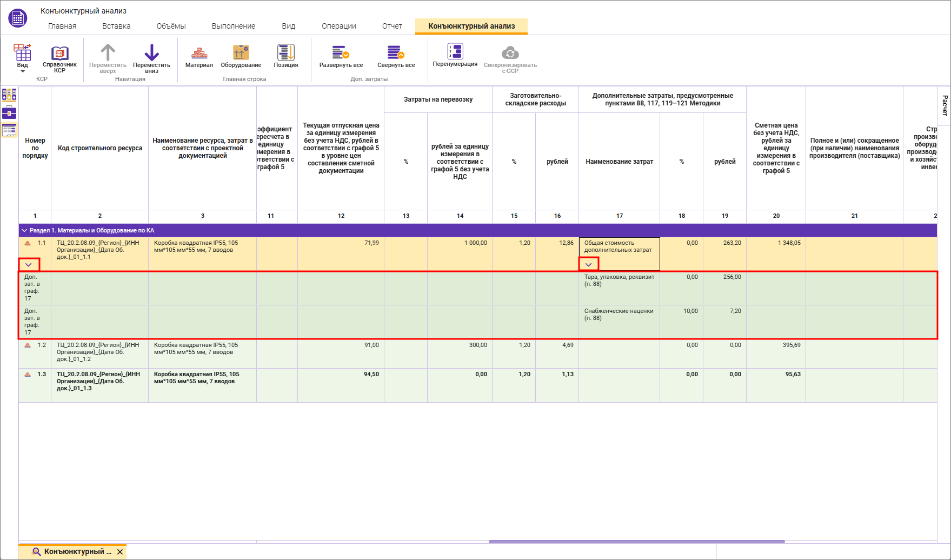951x560 pixels.
Task: Open the Отчет ribbon tab
Action: point(392,26)
